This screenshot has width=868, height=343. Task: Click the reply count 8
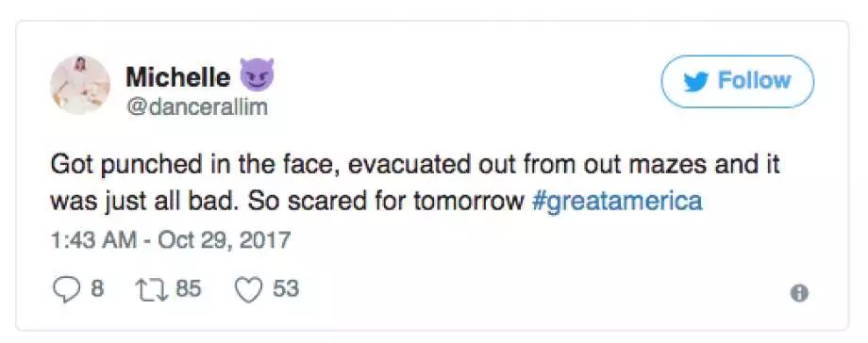[x=97, y=288]
